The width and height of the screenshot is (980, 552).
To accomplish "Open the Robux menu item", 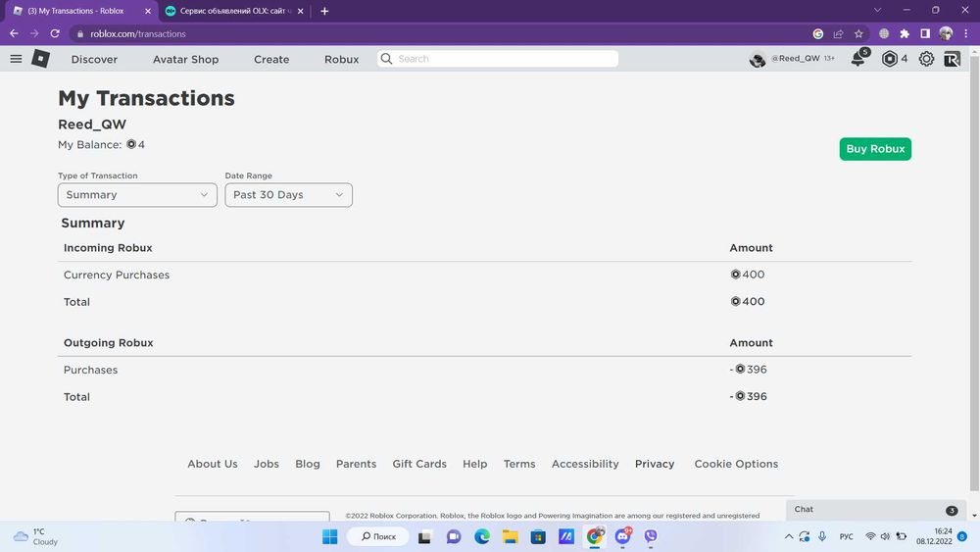I will [x=341, y=60].
